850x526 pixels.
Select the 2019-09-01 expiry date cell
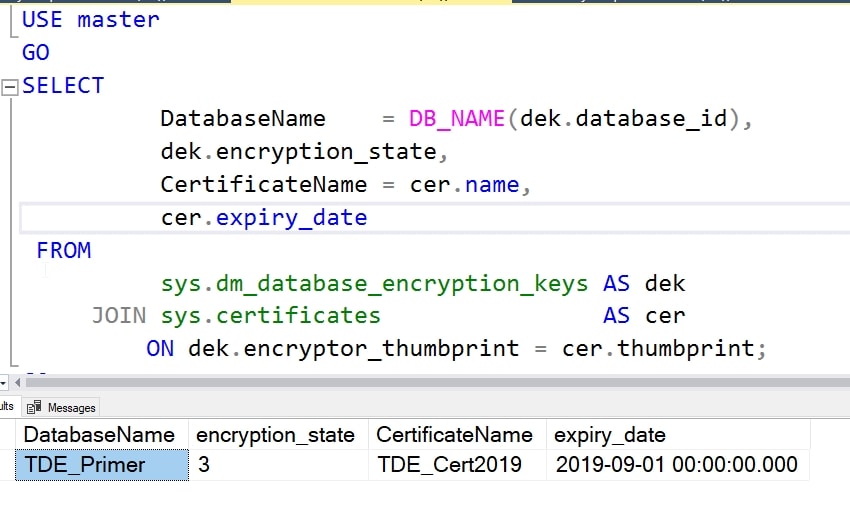[x=677, y=465]
